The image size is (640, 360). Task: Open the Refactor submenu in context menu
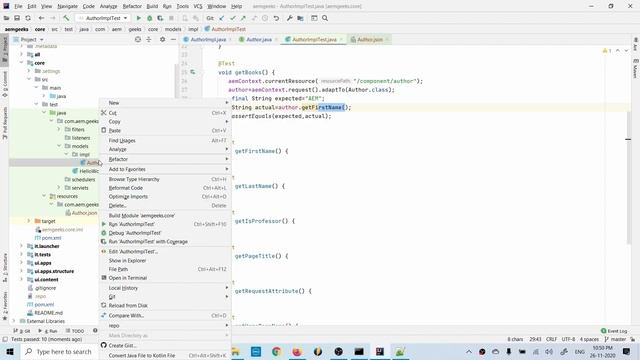coord(165,159)
